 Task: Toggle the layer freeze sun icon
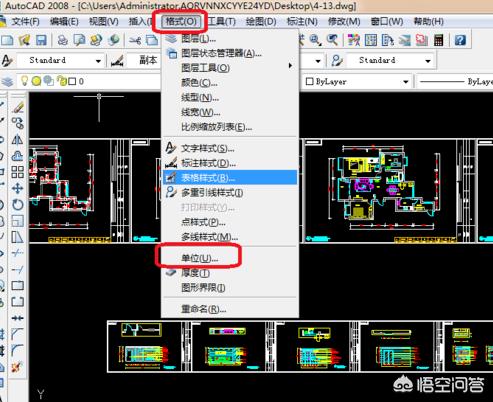click(36, 81)
